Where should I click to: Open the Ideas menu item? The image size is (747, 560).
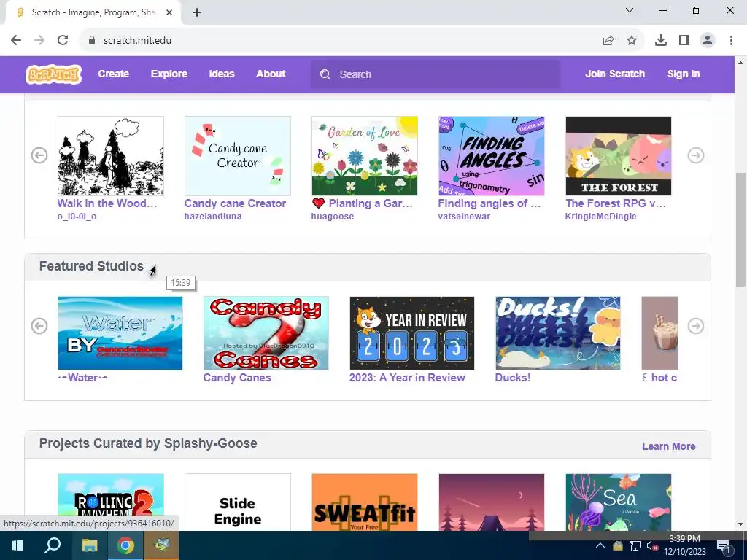click(222, 74)
